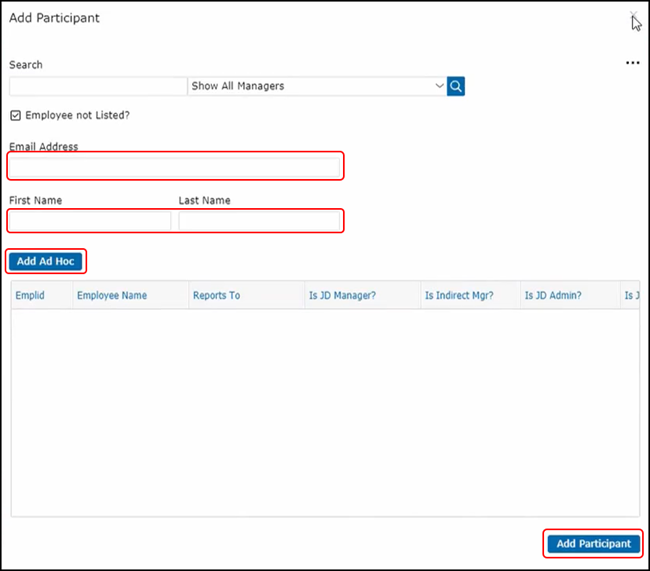
Task: Click the chevron arrow on managers dropdown
Action: pyautogui.click(x=439, y=86)
